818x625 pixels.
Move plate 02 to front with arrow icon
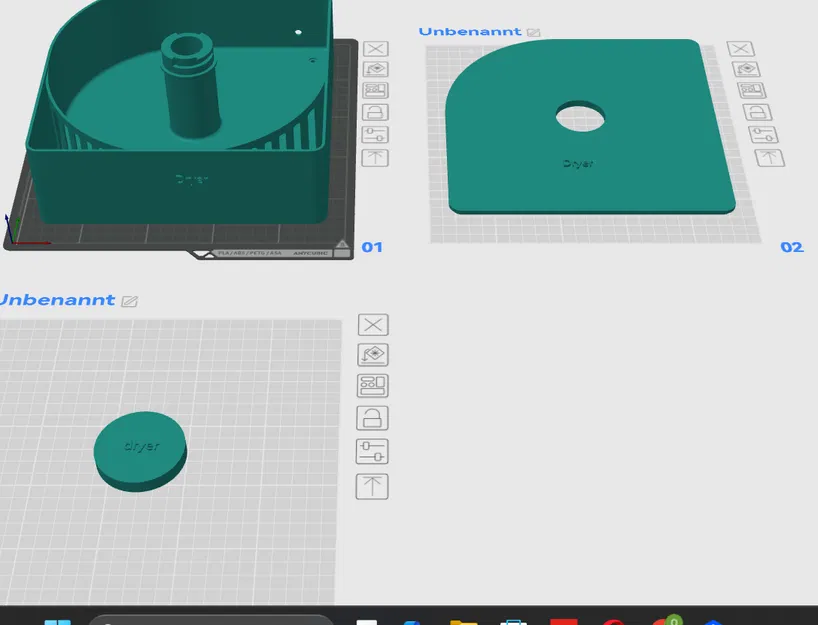769,158
